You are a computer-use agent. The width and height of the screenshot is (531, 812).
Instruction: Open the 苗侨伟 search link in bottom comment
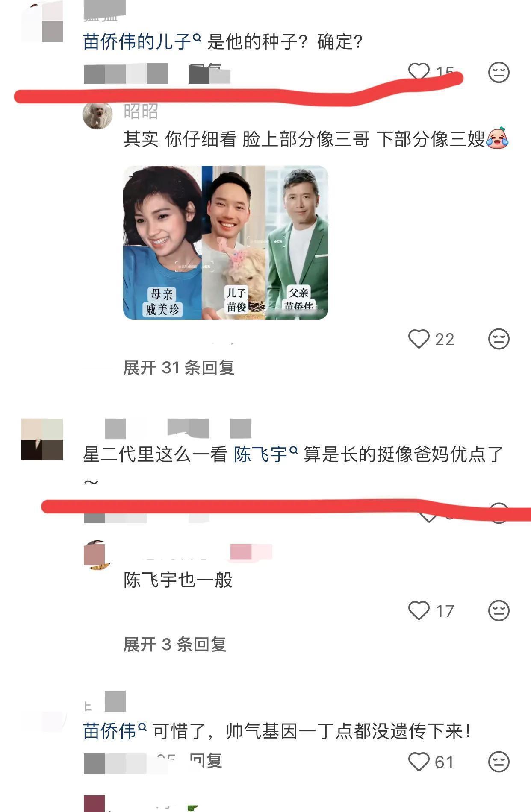click(x=115, y=731)
